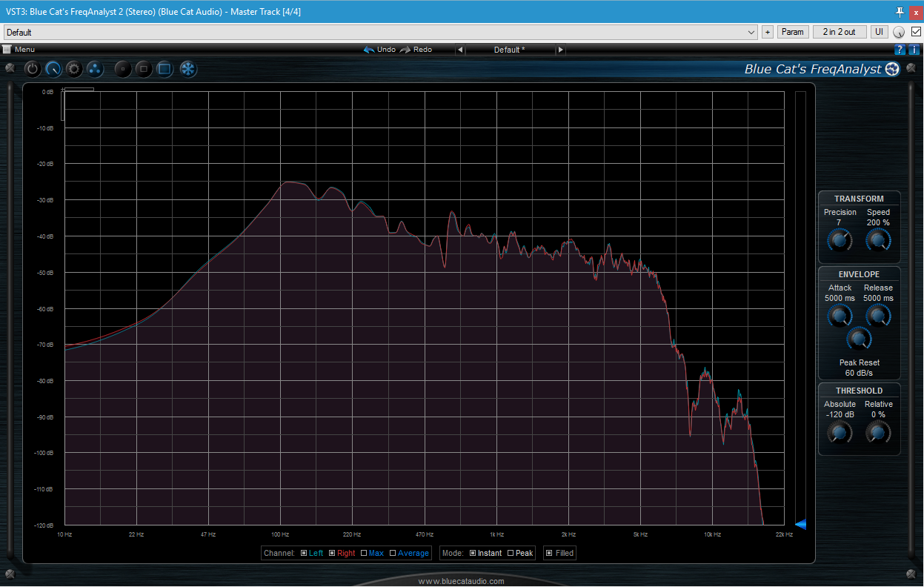Click the UI button

879,32
